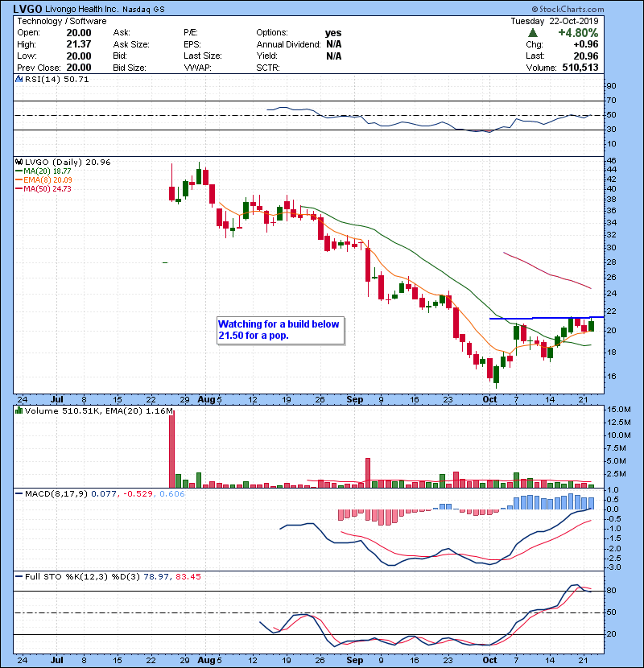
Task: Click the Full STO %K value 78.97
Action: pyautogui.click(x=156, y=576)
